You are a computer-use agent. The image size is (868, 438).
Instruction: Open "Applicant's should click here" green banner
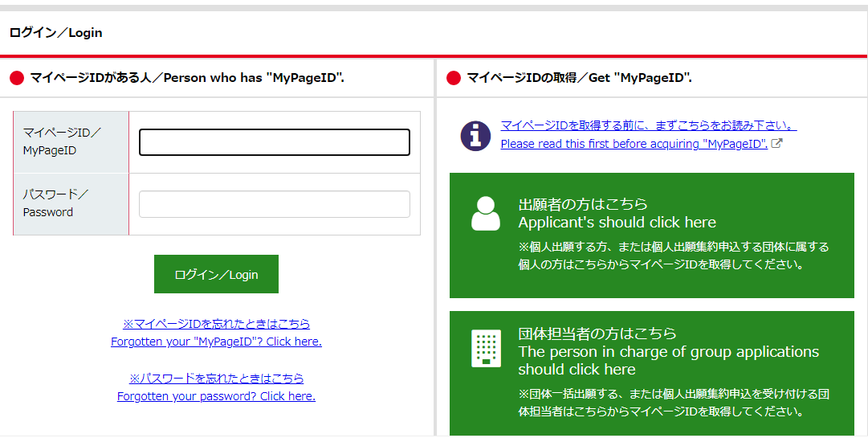(x=651, y=235)
